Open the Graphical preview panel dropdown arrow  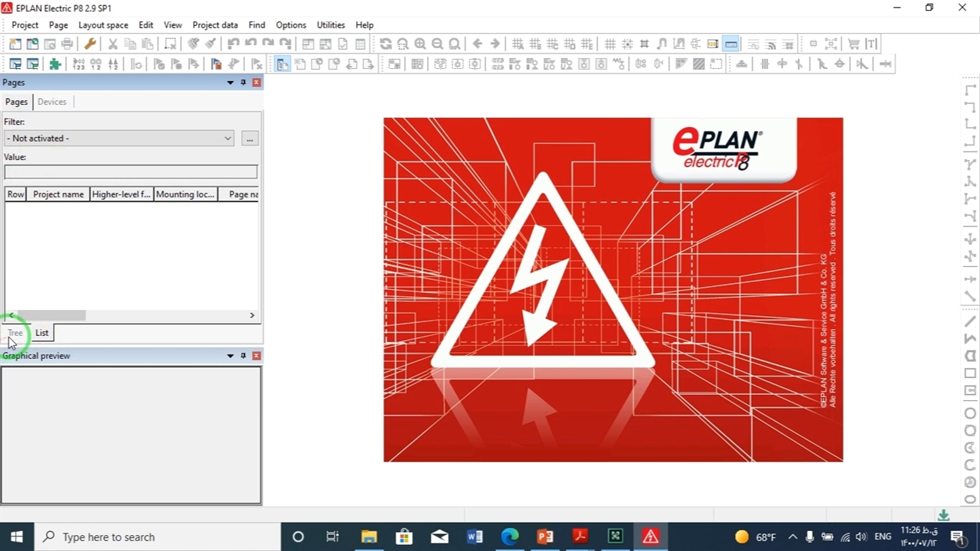point(230,356)
